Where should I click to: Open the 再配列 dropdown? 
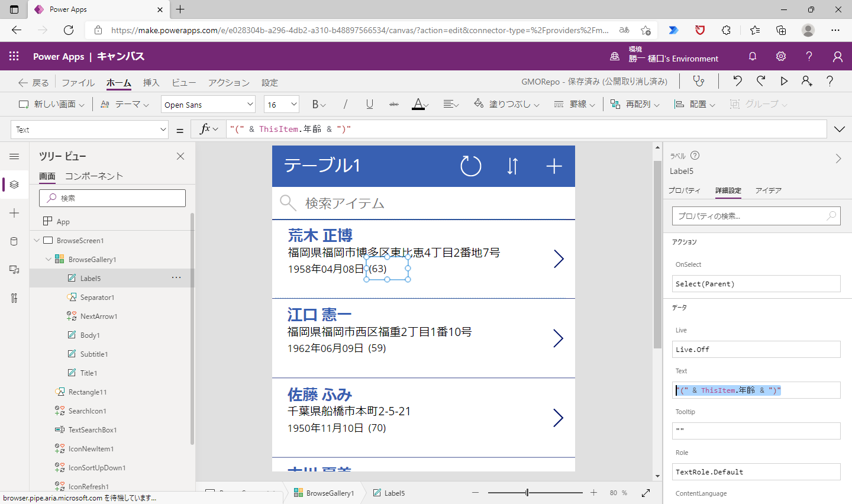(x=634, y=104)
